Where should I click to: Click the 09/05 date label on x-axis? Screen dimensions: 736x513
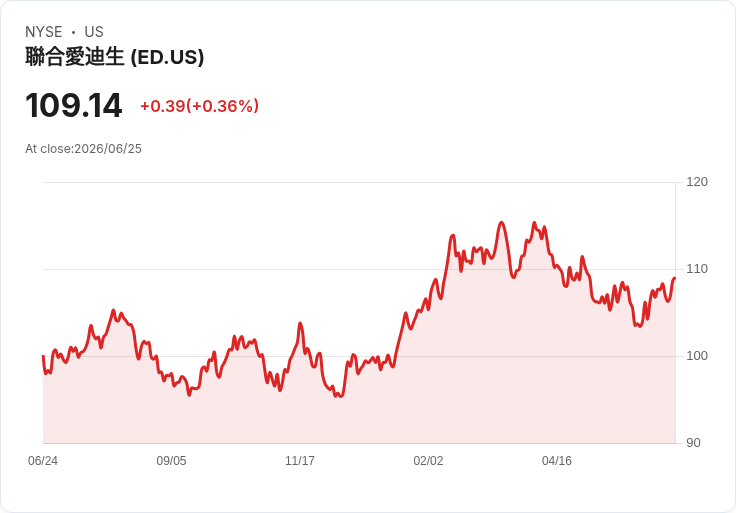pos(171,461)
